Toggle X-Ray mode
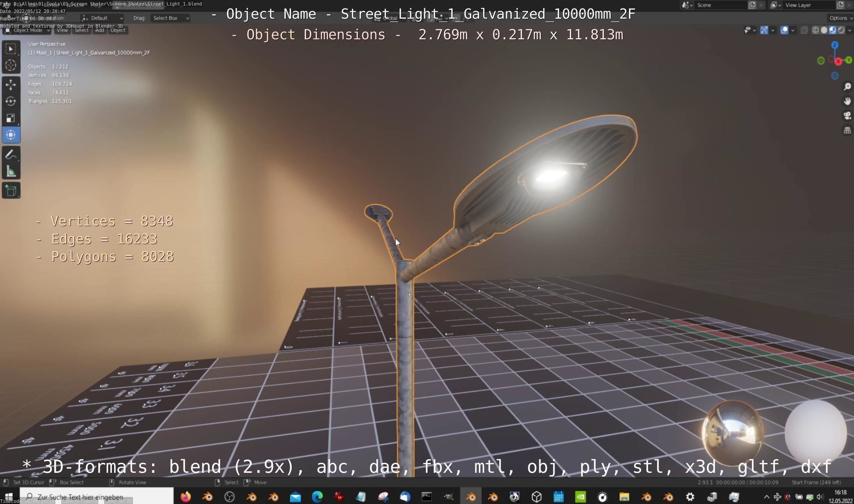This screenshot has width=854, height=504. (804, 30)
